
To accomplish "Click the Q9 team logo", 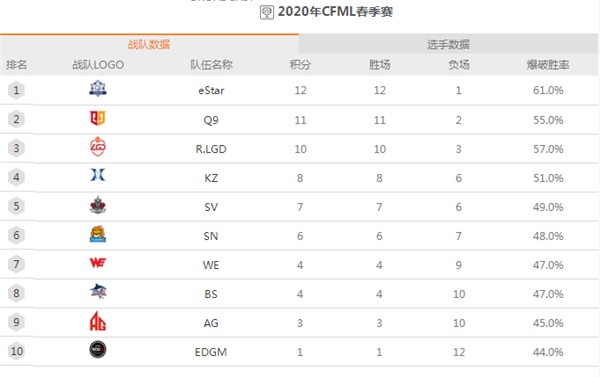I will click(98, 118).
